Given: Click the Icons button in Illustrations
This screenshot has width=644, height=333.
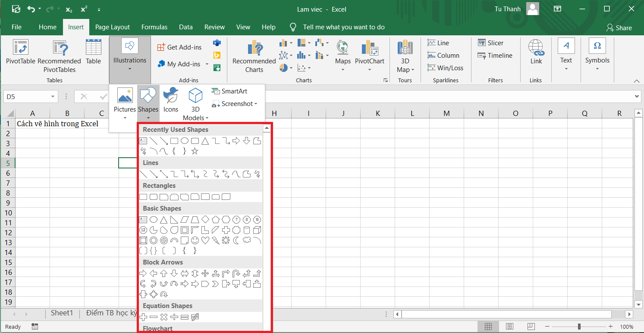Looking at the screenshot, I should point(171,100).
